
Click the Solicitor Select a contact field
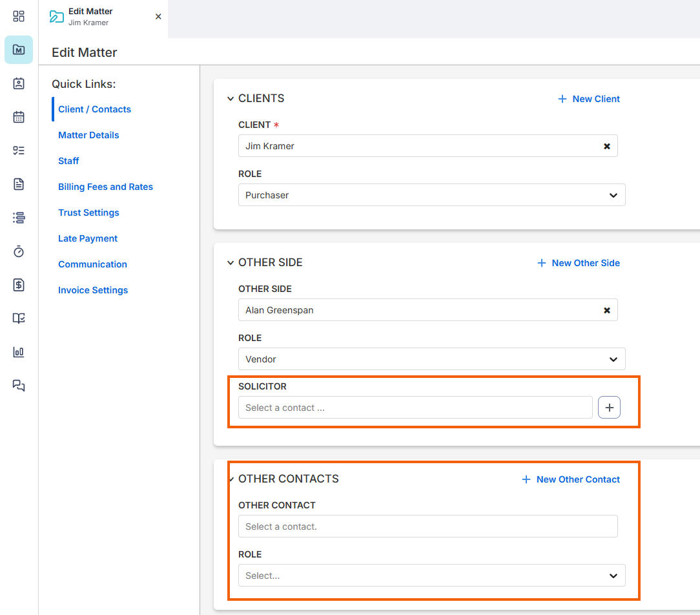[x=415, y=408]
